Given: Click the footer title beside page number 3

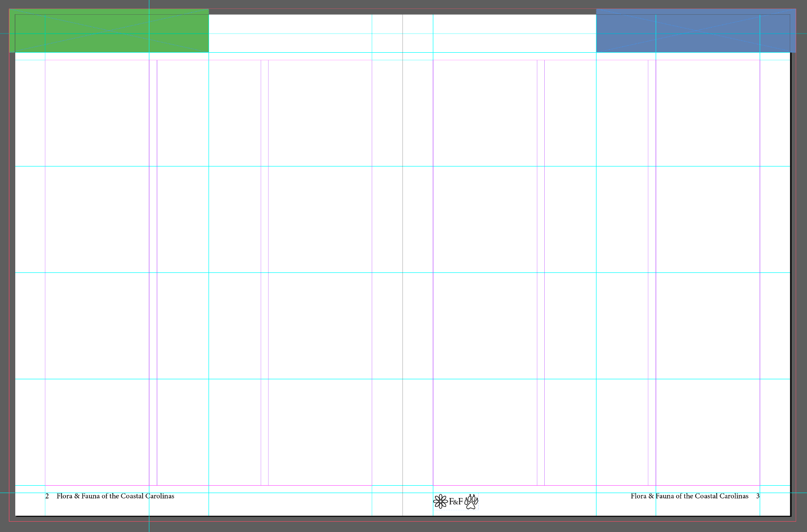Looking at the screenshot, I should [x=689, y=496].
